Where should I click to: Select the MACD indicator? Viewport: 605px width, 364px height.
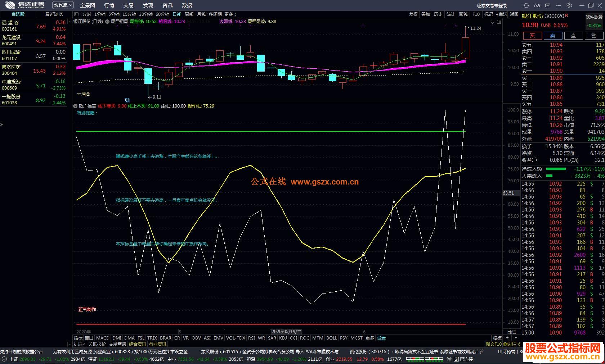(x=103, y=338)
